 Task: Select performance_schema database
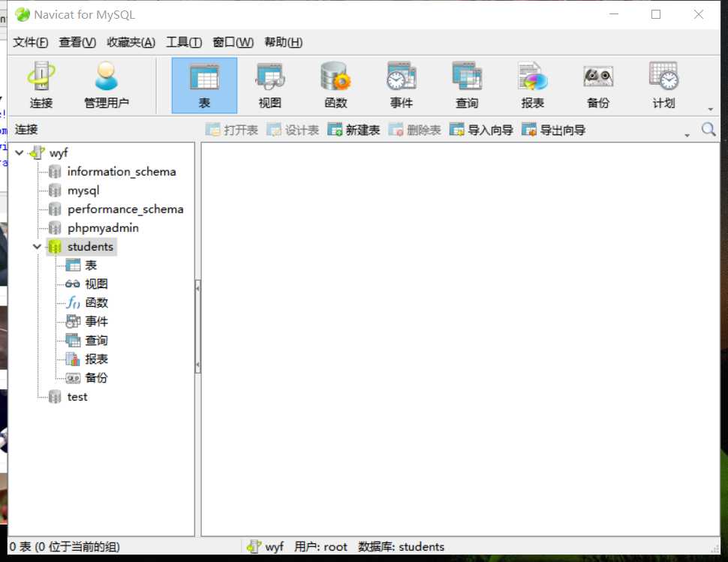(125, 209)
